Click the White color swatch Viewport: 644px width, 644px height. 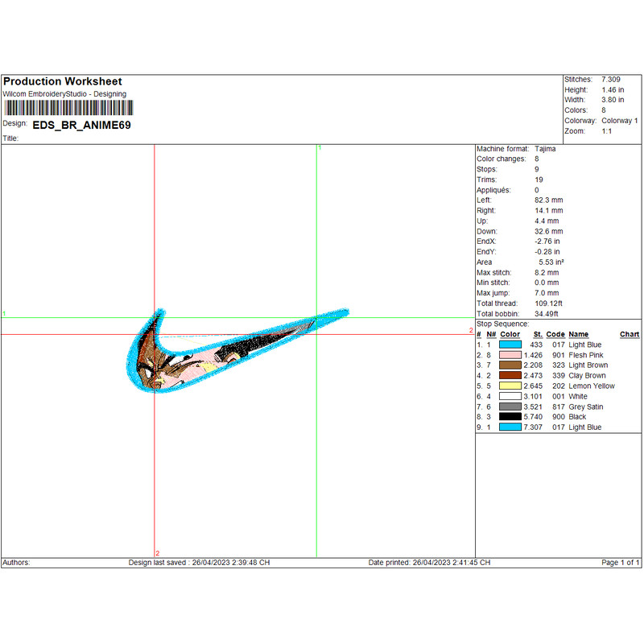[x=510, y=397]
